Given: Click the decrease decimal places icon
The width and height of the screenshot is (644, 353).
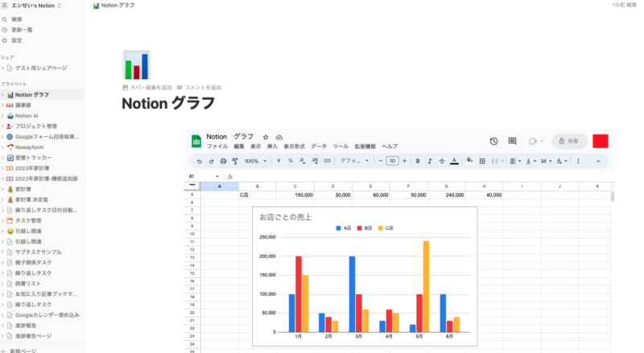Looking at the screenshot, I should [303, 161].
